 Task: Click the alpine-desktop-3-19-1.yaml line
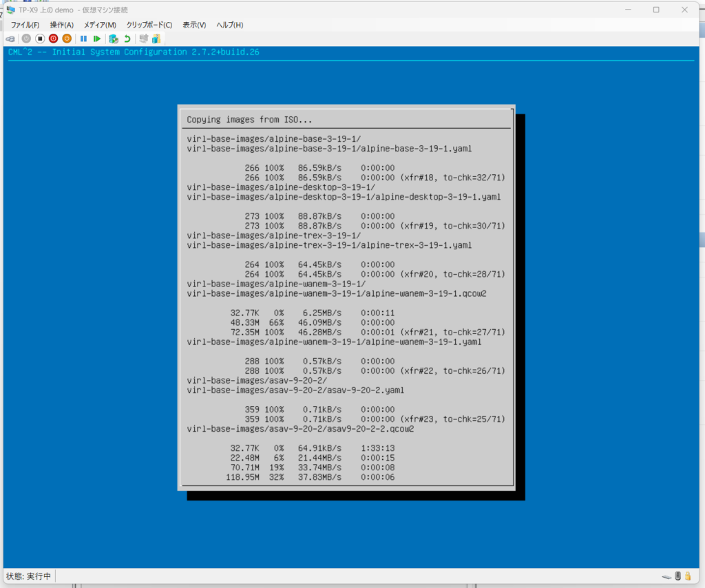click(x=344, y=197)
